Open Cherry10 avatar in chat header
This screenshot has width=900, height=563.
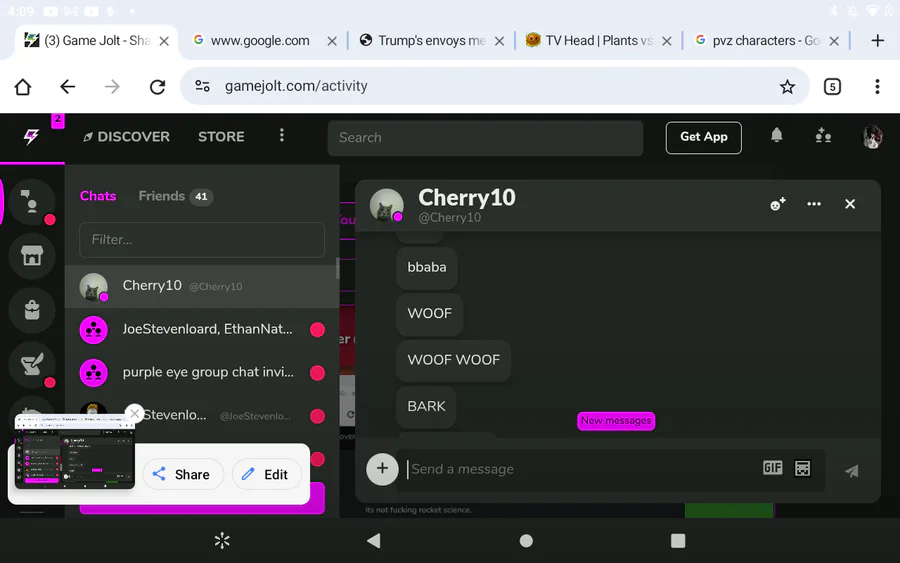(386, 205)
